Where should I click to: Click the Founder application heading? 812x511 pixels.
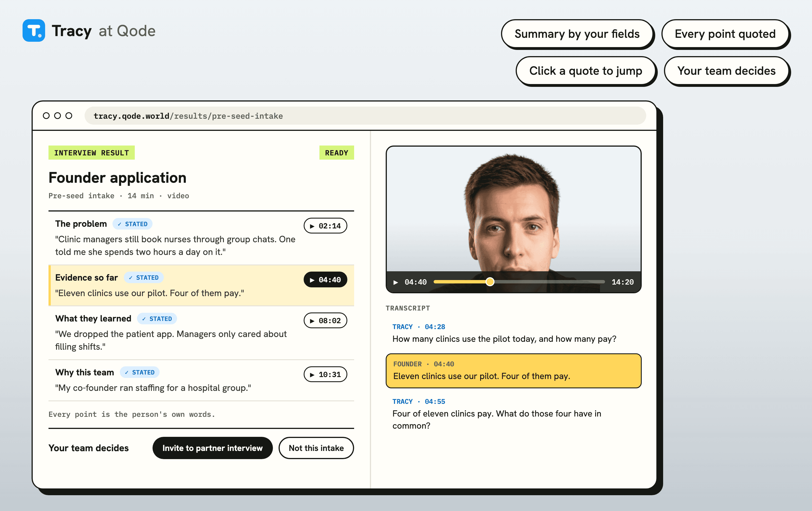click(117, 178)
